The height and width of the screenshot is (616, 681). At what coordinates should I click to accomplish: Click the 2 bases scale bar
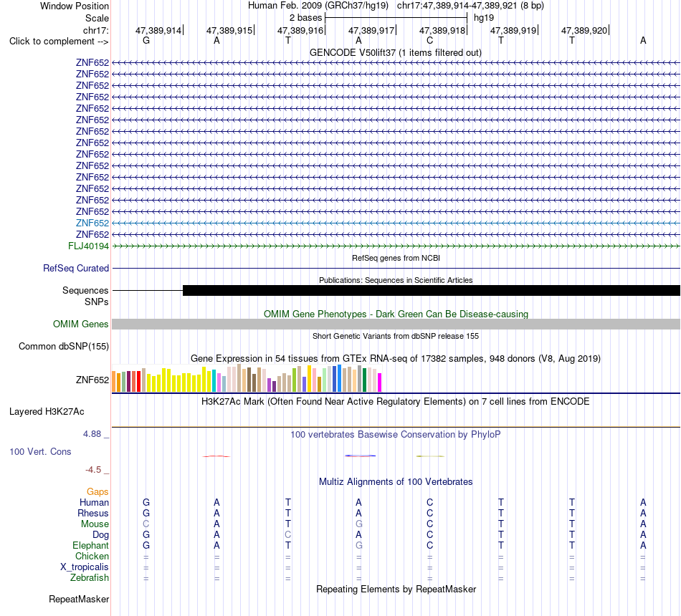pyautogui.click(x=396, y=18)
